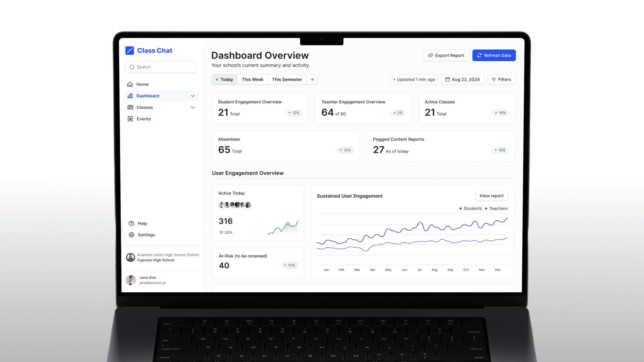The image size is (644, 362).
Task: Open Home from the sidebar
Action: point(142,84)
